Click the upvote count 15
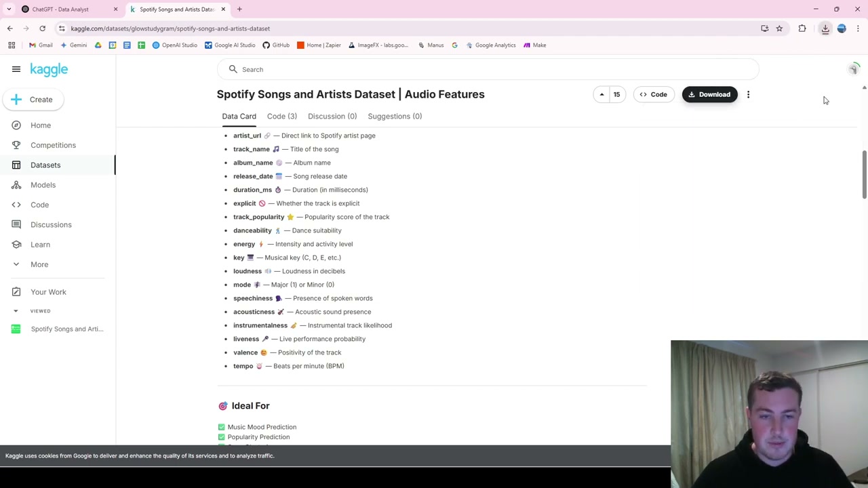 [x=616, y=94]
